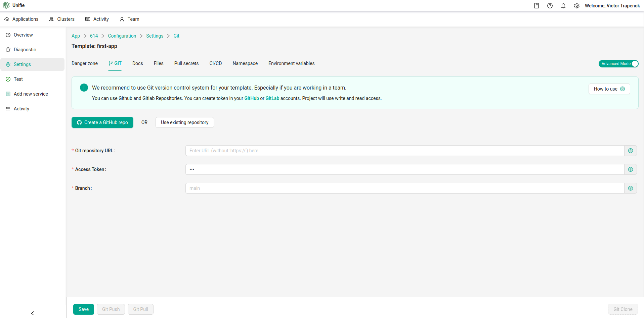The height and width of the screenshot is (318, 644).
Task: Click the Git Pull button
Action: (x=140, y=309)
